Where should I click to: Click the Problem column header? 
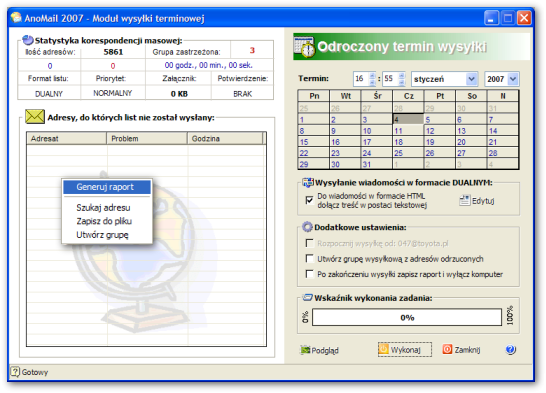pos(147,139)
